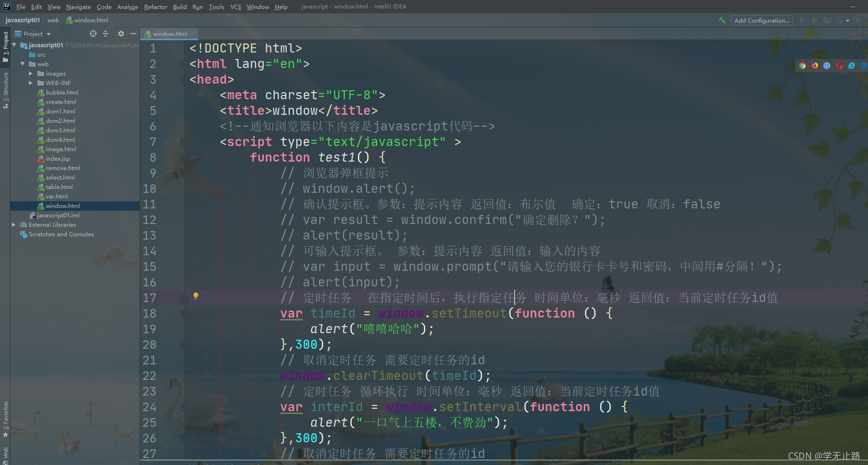Open the File menu
868x465 pixels.
(21, 7)
